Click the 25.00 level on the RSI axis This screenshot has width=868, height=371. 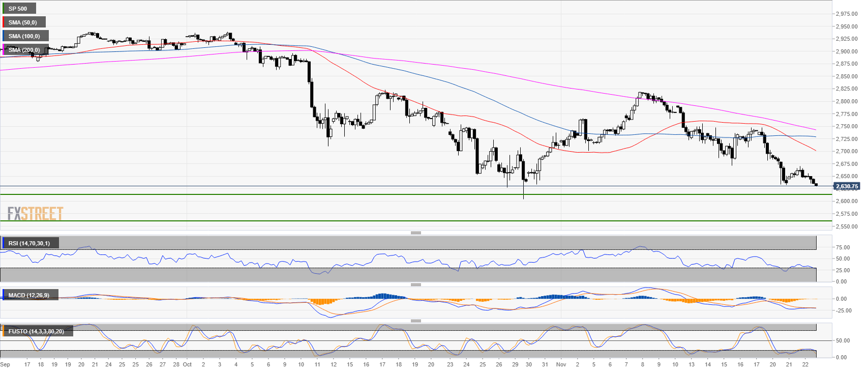tap(843, 270)
